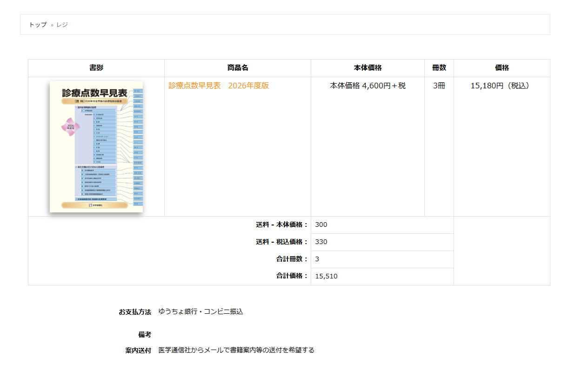Viewport: 588px width, 377px height.
Task: Select the 本体価格 column header
Action: pos(368,68)
